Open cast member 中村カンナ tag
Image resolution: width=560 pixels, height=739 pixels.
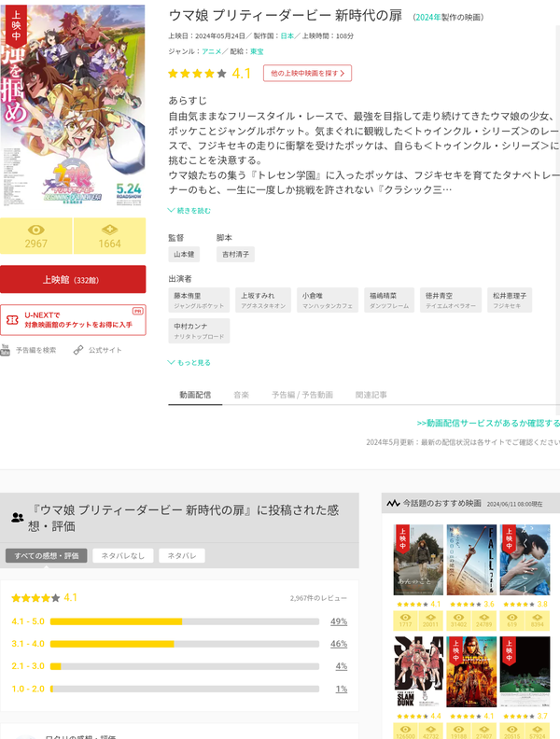199,330
